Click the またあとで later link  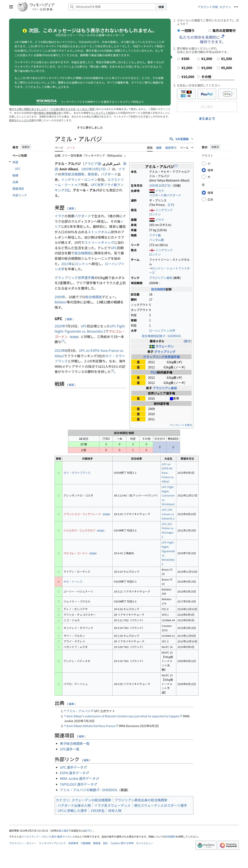207,119
